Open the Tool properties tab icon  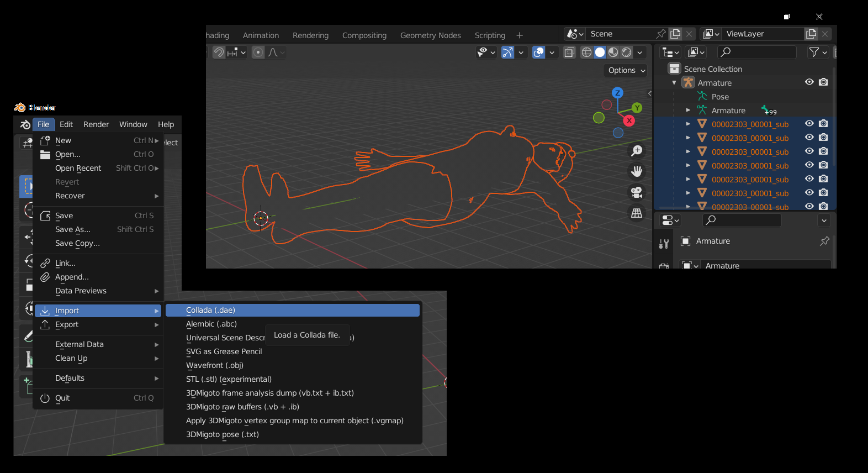[x=664, y=244]
